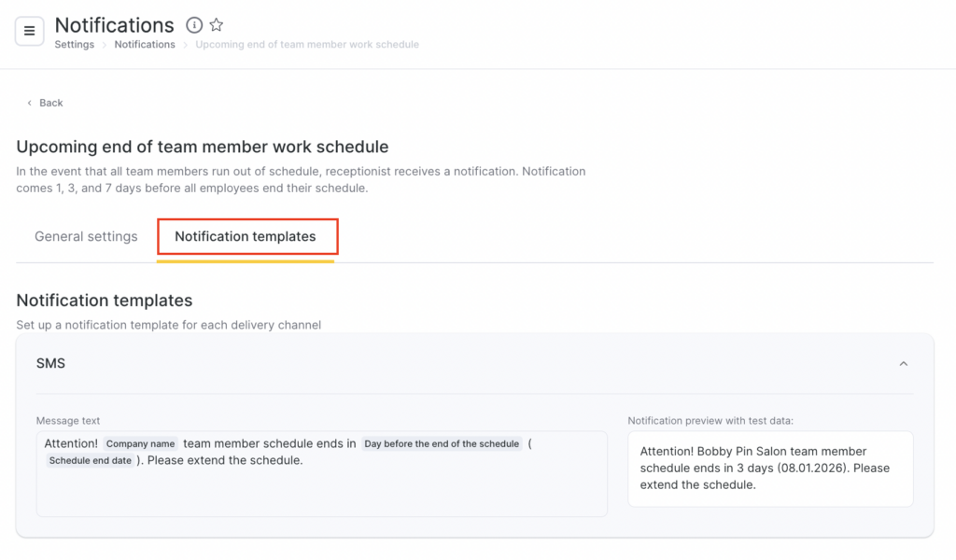Switch to the General settings tab

(86, 237)
